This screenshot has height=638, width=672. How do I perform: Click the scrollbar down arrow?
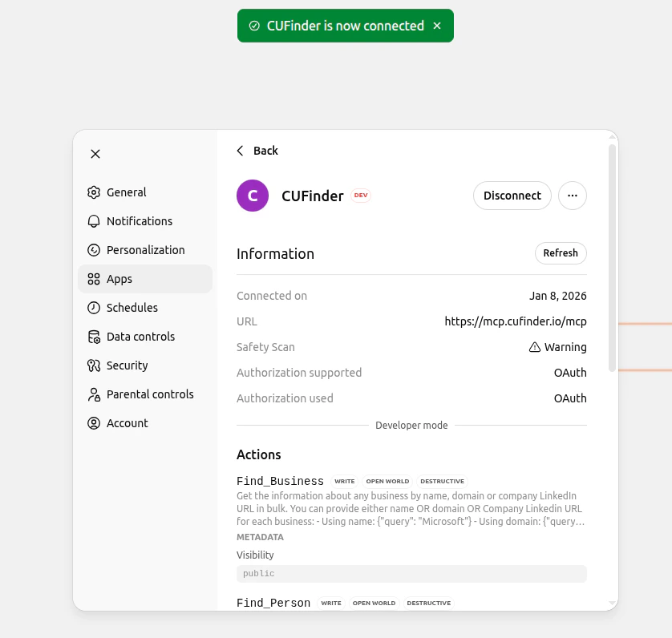pos(613,604)
